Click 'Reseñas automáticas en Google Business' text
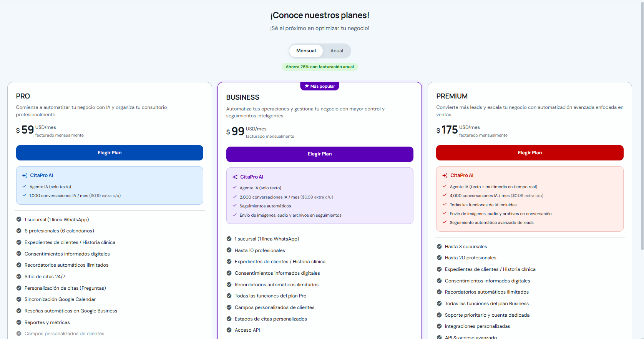The image size is (644, 339). tap(71, 311)
